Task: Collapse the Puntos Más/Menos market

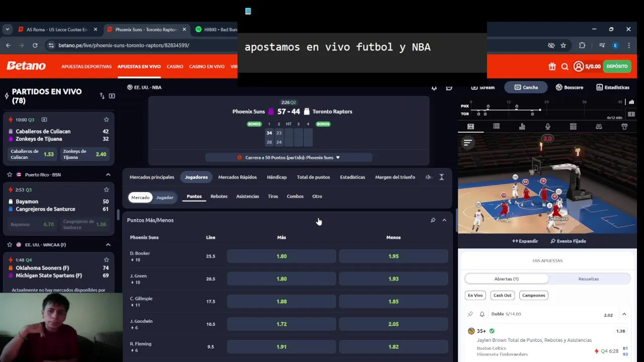Action: [x=444, y=220]
